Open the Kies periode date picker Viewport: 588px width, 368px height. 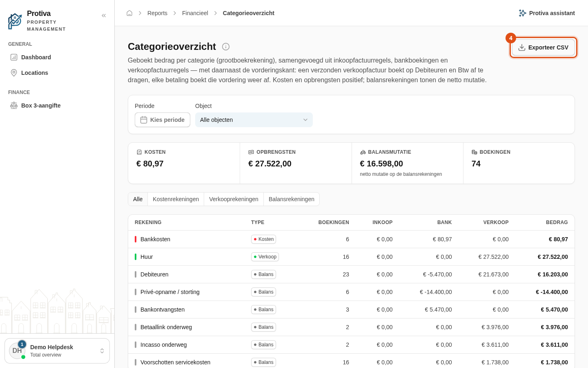tap(163, 120)
